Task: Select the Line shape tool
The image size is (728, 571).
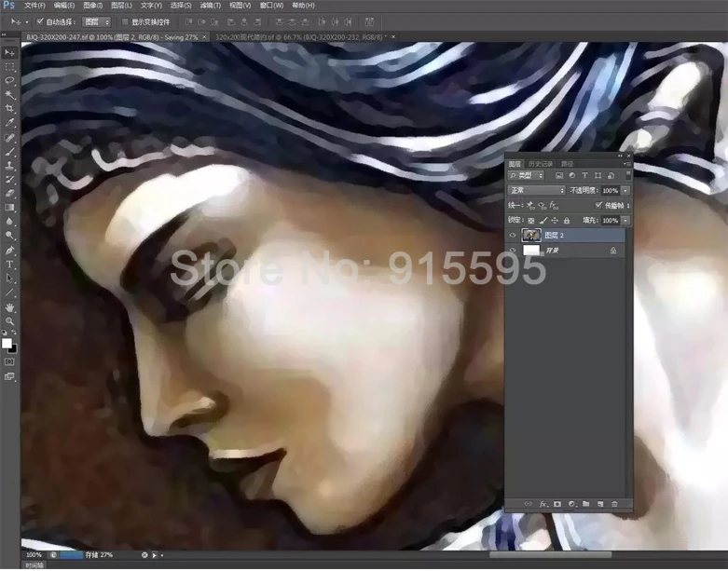Action: [9, 292]
